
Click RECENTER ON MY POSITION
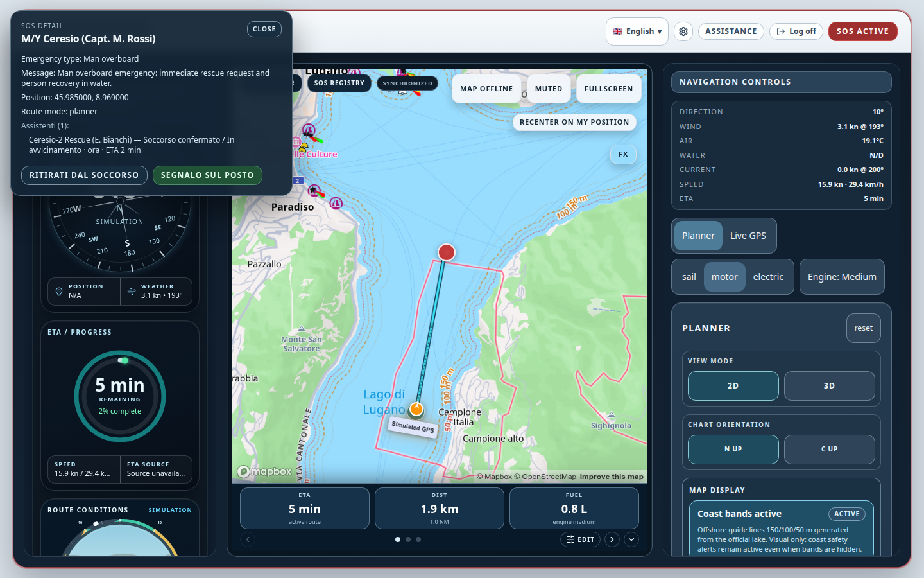(574, 122)
